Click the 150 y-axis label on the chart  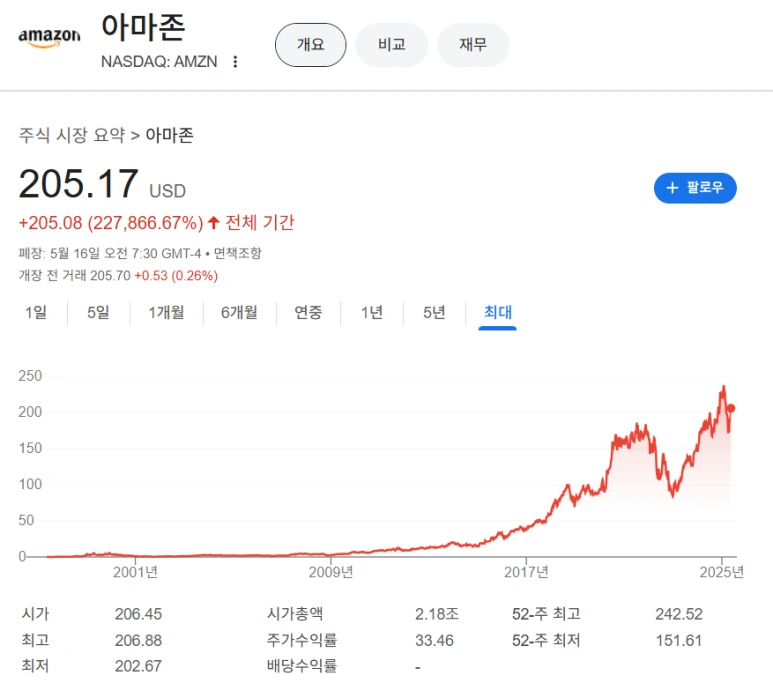(30, 448)
